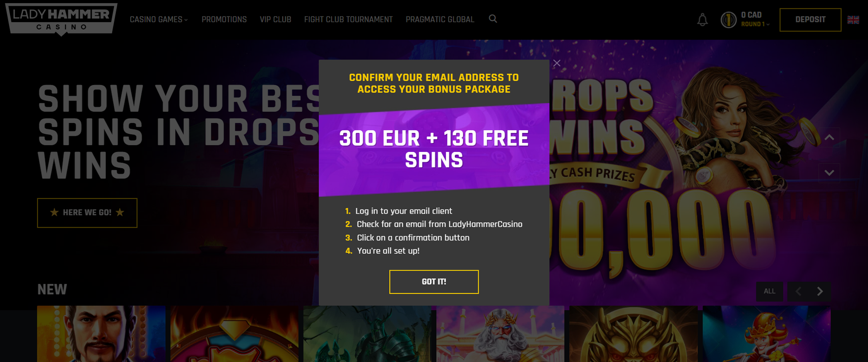Expand the Casino Games dropdown
The width and height of the screenshot is (868, 362).
(159, 19)
